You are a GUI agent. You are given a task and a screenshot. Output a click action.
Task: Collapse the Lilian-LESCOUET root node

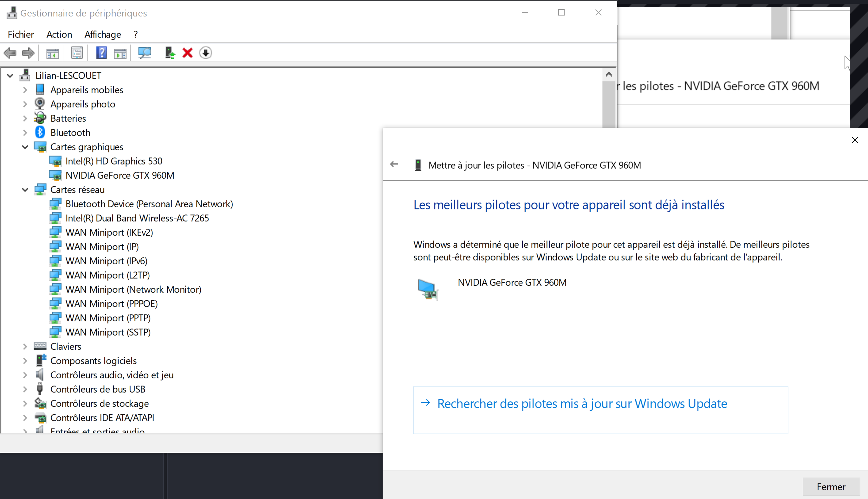[x=10, y=76]
